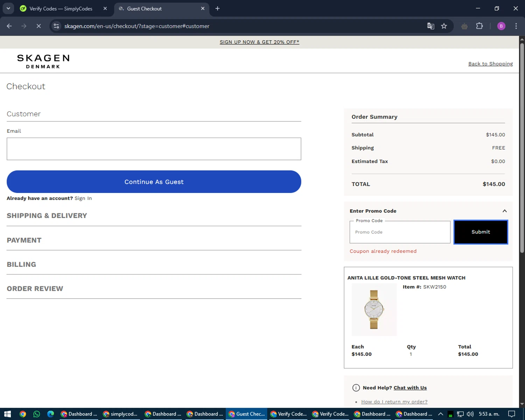Click the Coupon already redeemed error message
The width and height of the screenshot is (525, 420).
(x=383, y=251)
